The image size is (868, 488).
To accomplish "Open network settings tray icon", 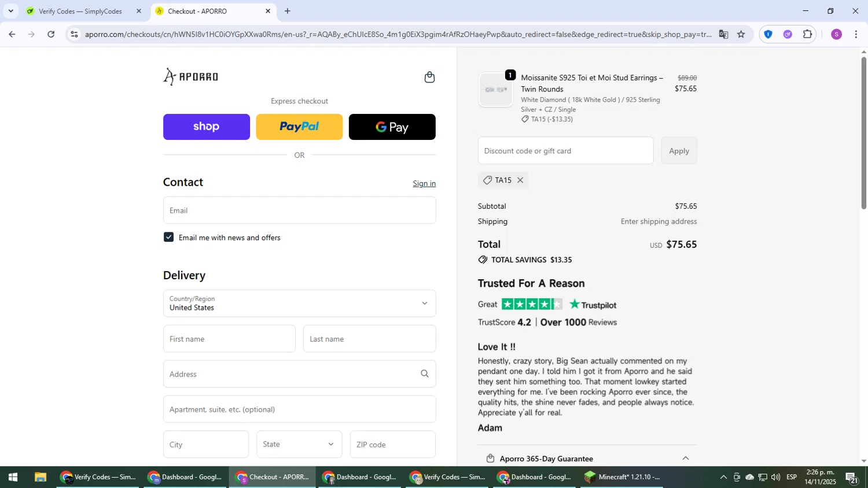I will pos(763,478).
